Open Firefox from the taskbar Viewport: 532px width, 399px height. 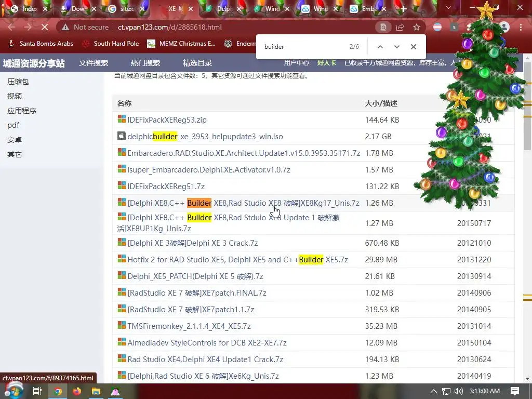[x=77, y=391]
